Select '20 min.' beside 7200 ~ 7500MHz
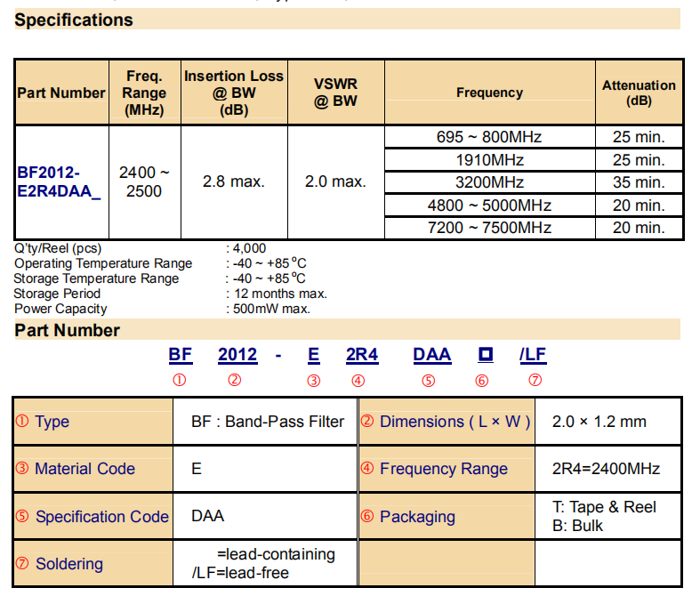Image resolution: width=700 pixels, height=596 pixels. tap(639, 228)
